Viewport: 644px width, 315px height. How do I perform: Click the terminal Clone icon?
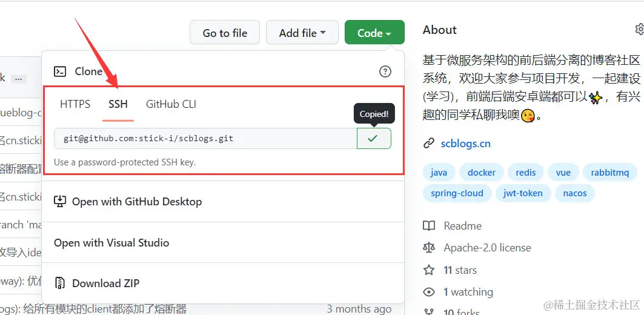pyautogui.click(x=60, y=71)
